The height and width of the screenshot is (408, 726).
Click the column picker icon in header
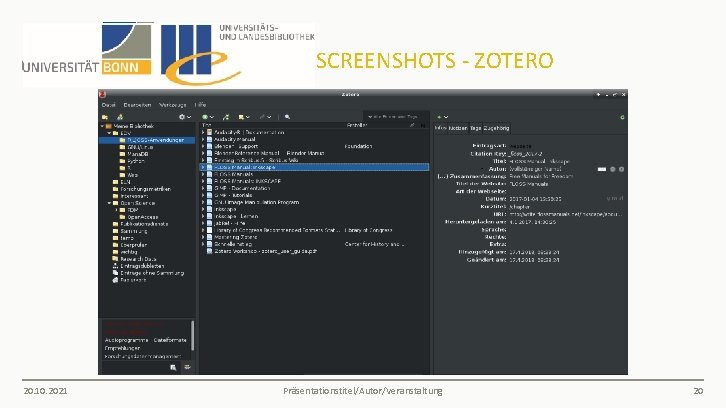[423, 125]
